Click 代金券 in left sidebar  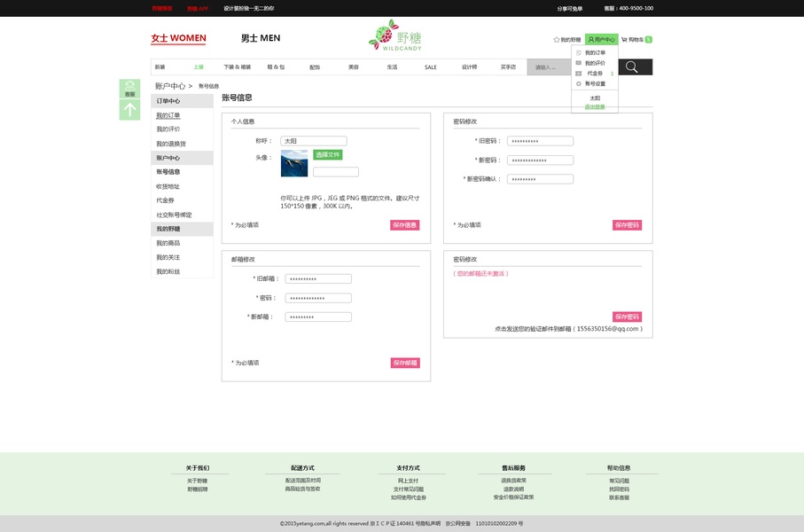(x=165, y=200)
